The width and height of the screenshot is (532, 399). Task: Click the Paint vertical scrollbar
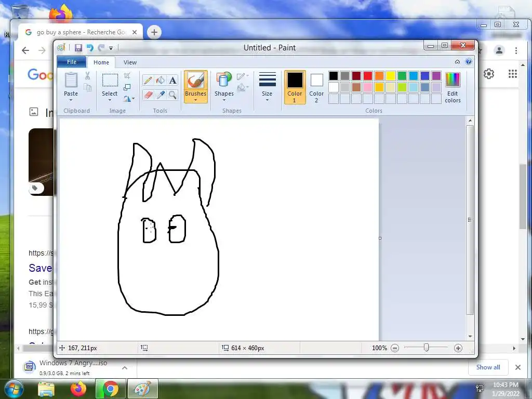tap(470, 220)
